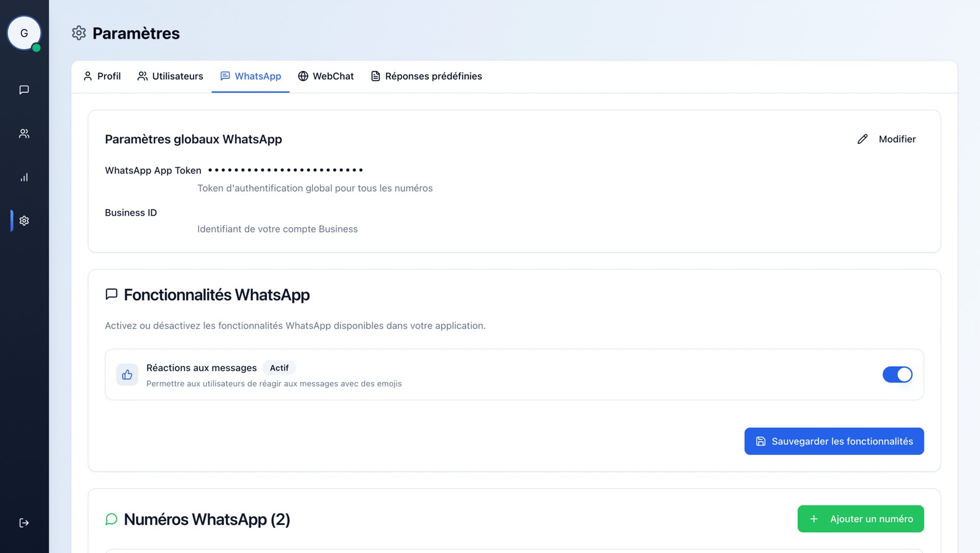Click Sauvegarder les fonctionnalités button
The width and height of the screenshot is (980, 553).
pos(834,441)
